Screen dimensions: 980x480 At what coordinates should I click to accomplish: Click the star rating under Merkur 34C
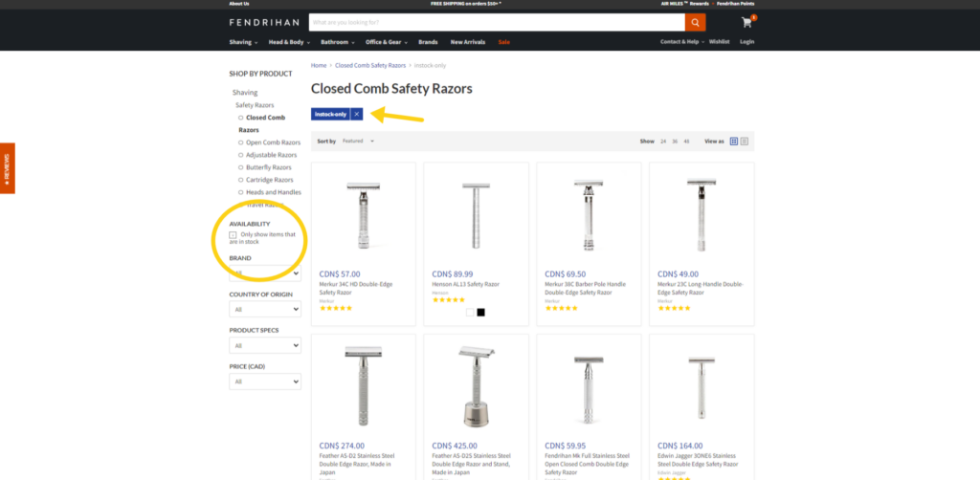tap(336, 308)
